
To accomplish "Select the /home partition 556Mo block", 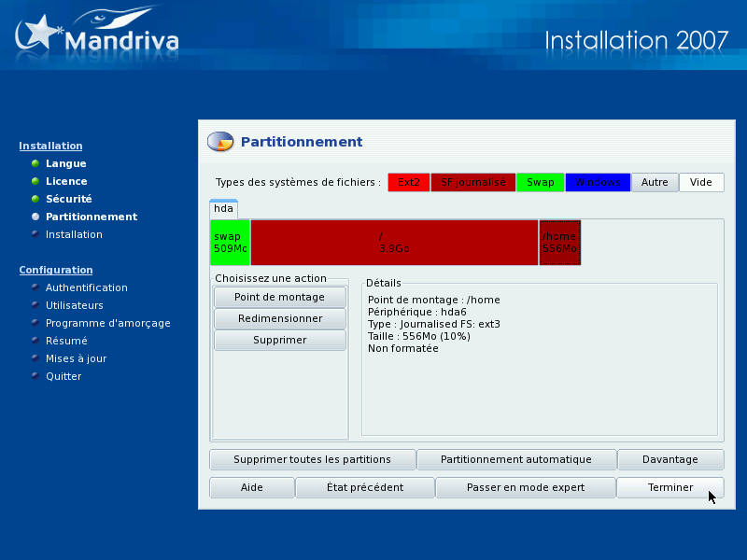I will click(559, 243).
